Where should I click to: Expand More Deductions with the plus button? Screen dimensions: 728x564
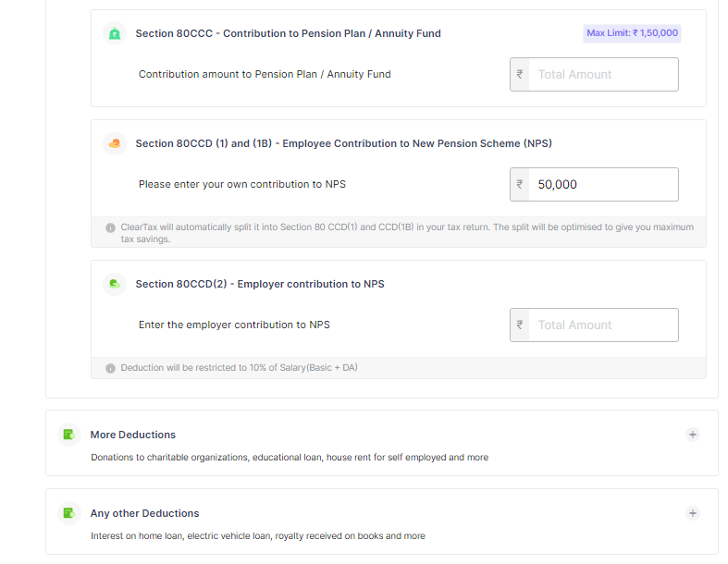(x=693, y=435)
